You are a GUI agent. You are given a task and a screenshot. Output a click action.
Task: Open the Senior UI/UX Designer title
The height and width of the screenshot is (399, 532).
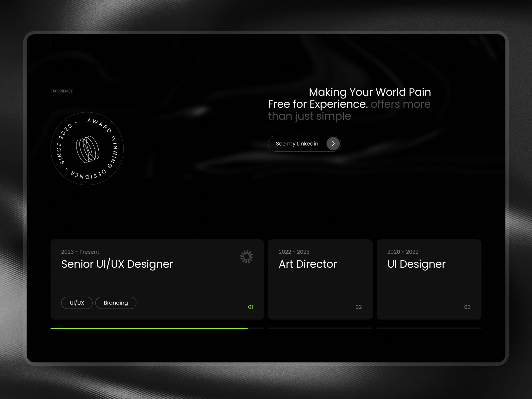(117, 264)
